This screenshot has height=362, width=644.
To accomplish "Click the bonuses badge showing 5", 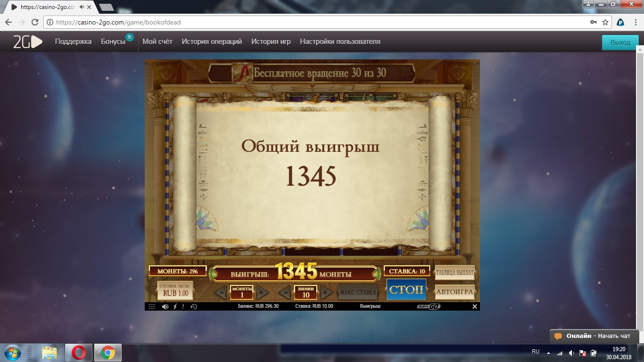I will click(x=129, y=37).
